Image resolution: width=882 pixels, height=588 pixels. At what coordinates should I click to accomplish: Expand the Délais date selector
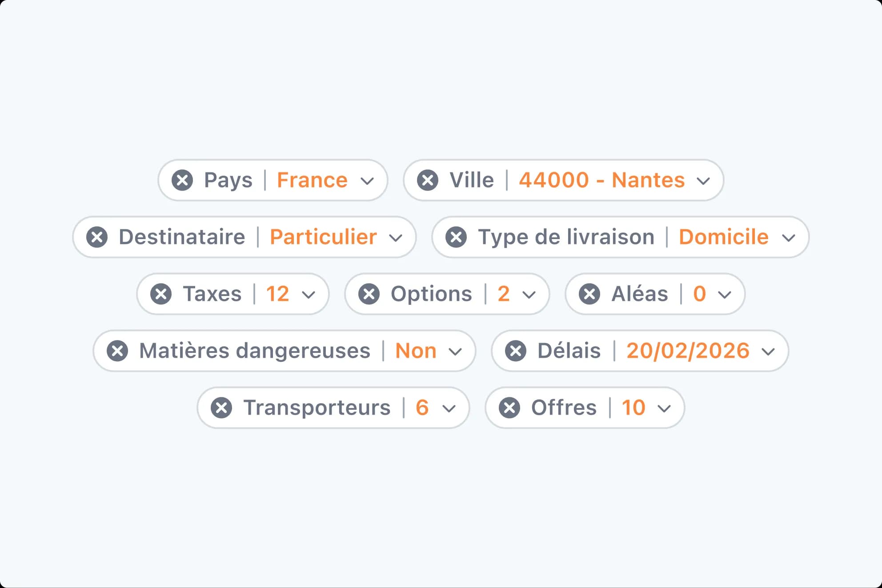tap(769, 352)
